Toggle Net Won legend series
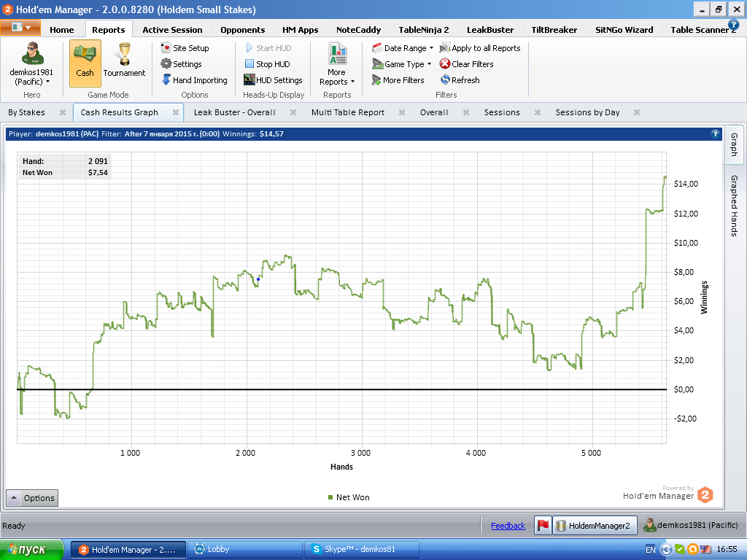The width and height of the screenshot is (747, 560). pyautogui.click(x=349, y=497)
